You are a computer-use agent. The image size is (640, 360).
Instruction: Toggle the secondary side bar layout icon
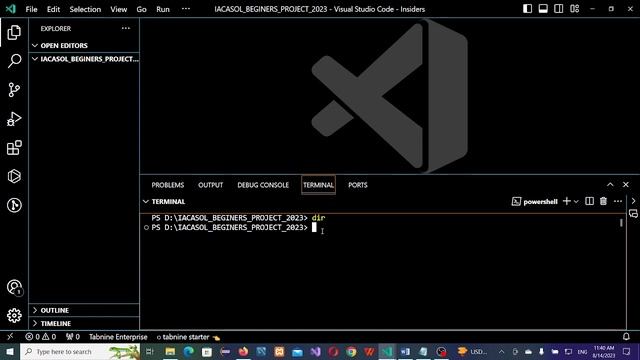point(558,9)
